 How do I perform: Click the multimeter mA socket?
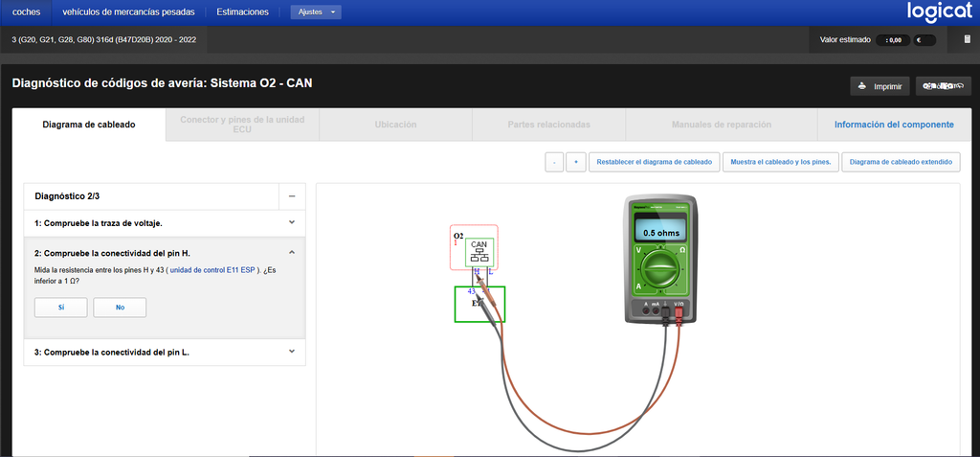tap(656, 309)
